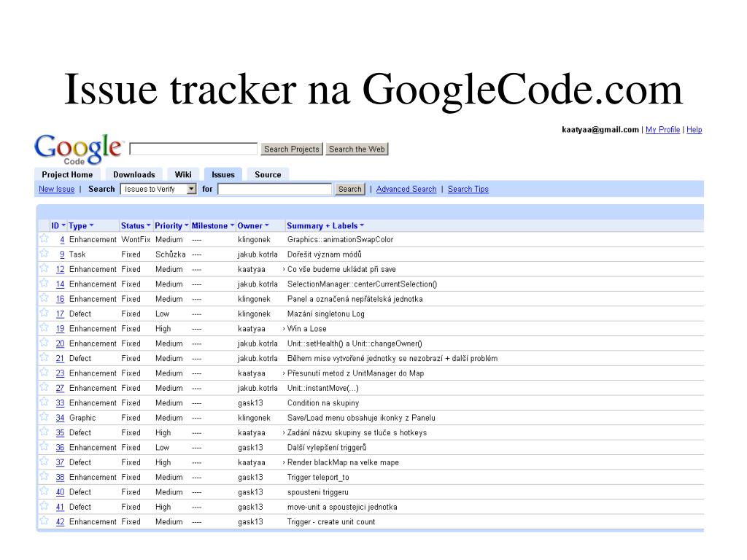The width and height of the screenshot is (747, 560).
Task: Toggle star for issue 40 spousteni triggeru
Action: [44, 491]
